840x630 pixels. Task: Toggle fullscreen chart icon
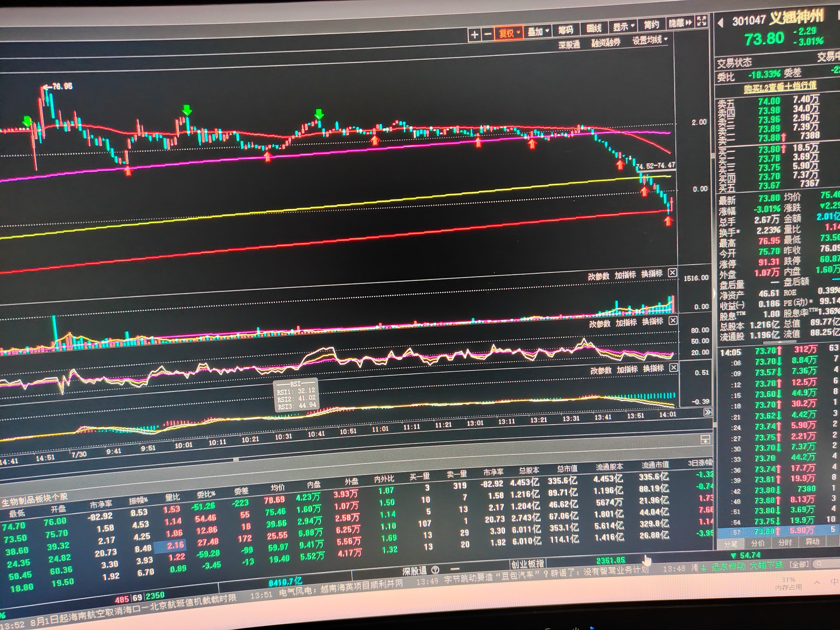(701, 21)
